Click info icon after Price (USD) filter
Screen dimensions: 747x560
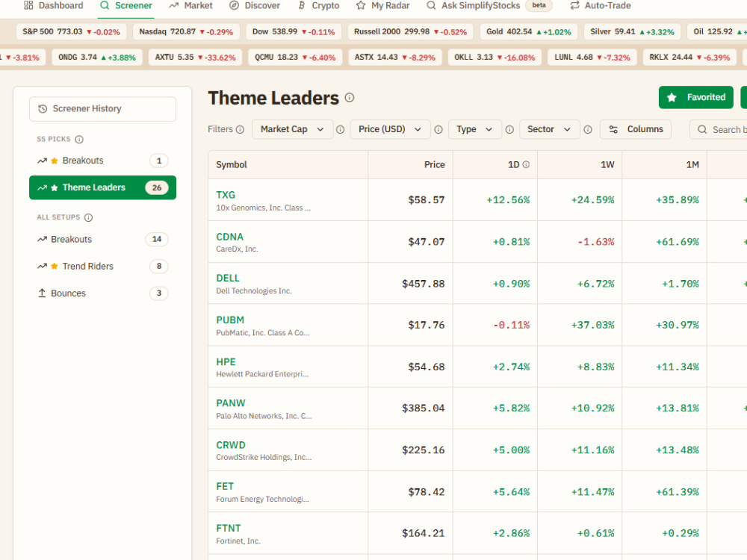coord(438,129)
